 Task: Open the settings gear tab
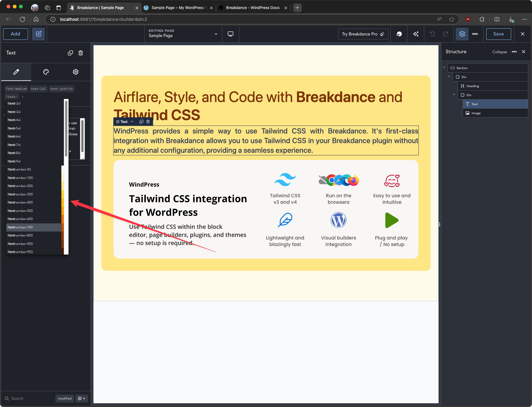click(x=76, y=72)
